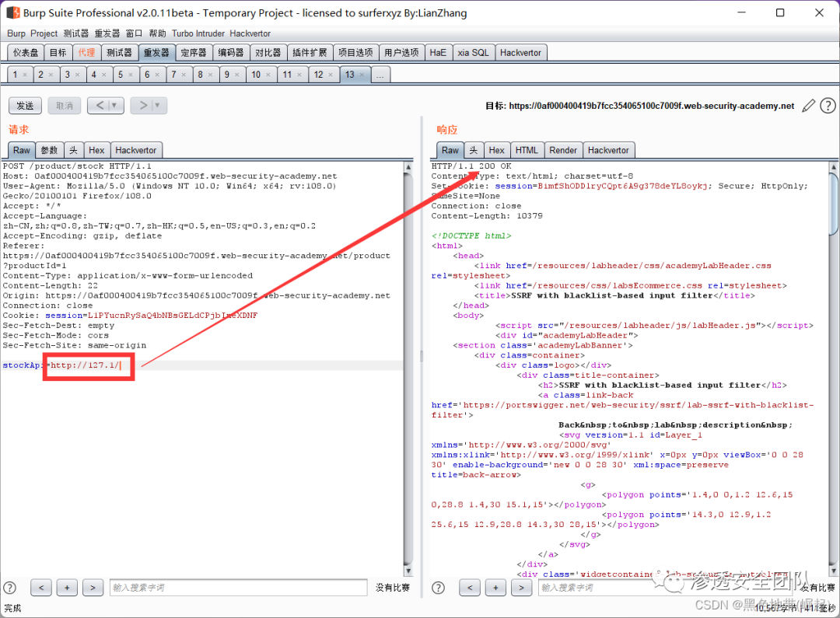This screenshot has width=840, height=618.
Task: Click the request search input field
Action: [x=239, y=588]
